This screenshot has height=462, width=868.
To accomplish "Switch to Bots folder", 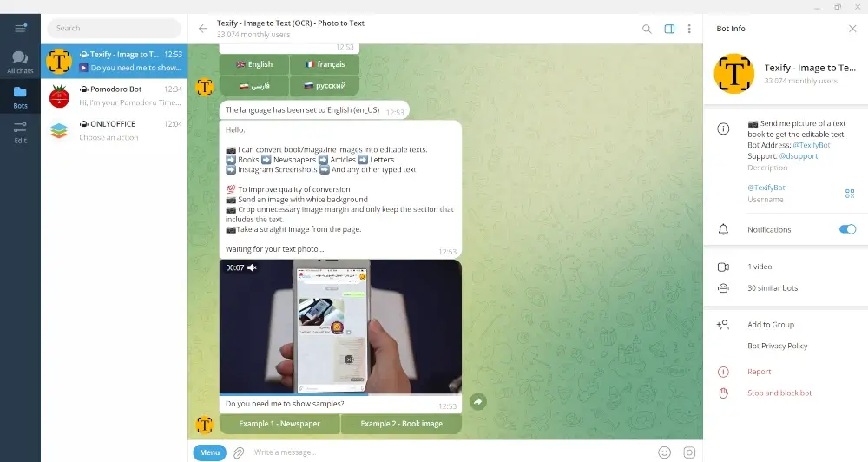I will coord(20,96).
